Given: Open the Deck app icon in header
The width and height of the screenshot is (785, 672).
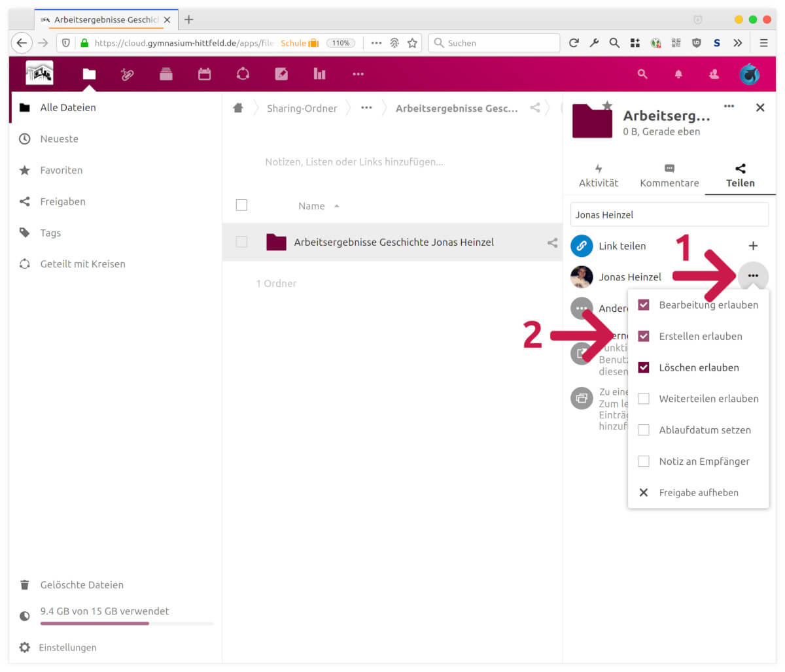Looking at the screenshot, I should pos(166,74).
